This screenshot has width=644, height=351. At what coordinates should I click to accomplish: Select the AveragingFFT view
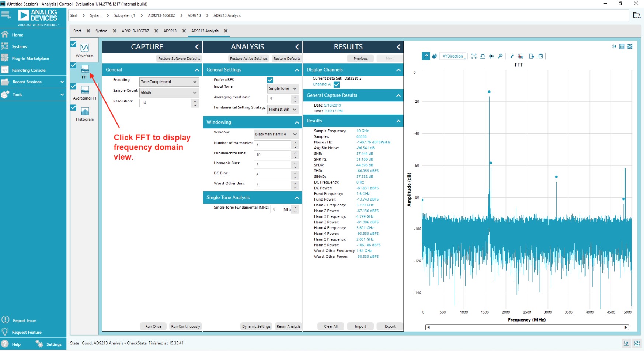pos(84,92)
